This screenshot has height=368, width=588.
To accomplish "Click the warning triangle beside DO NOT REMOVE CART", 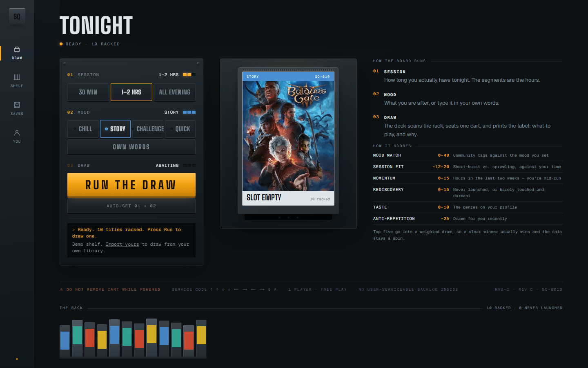I will click(x=61, y=289).
